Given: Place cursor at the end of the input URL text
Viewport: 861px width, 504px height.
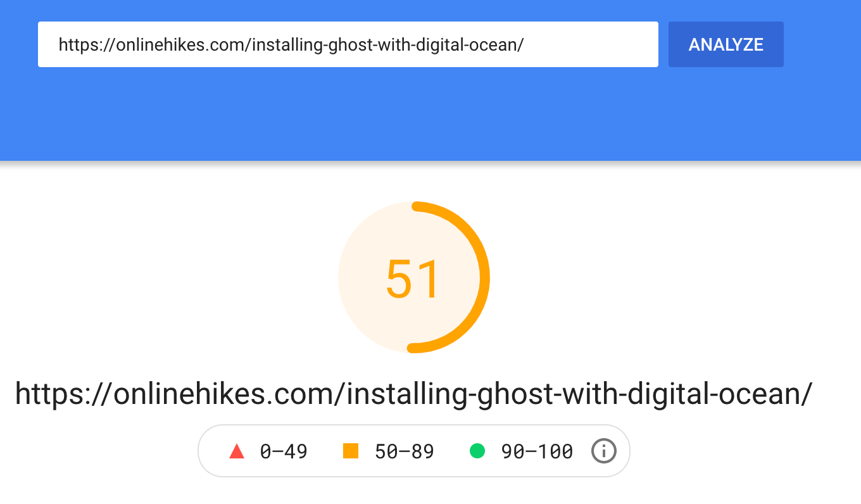Looking at the screenshot, I should [524, 44].
